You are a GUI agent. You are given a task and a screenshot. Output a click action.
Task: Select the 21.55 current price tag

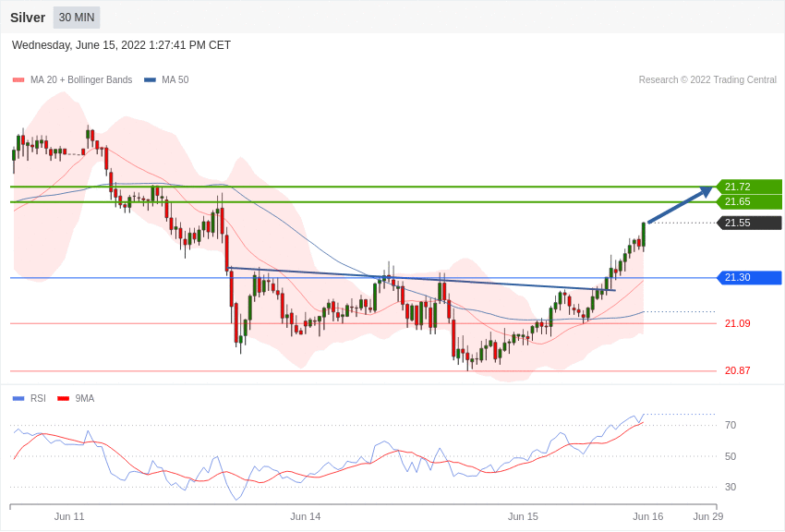749,223
